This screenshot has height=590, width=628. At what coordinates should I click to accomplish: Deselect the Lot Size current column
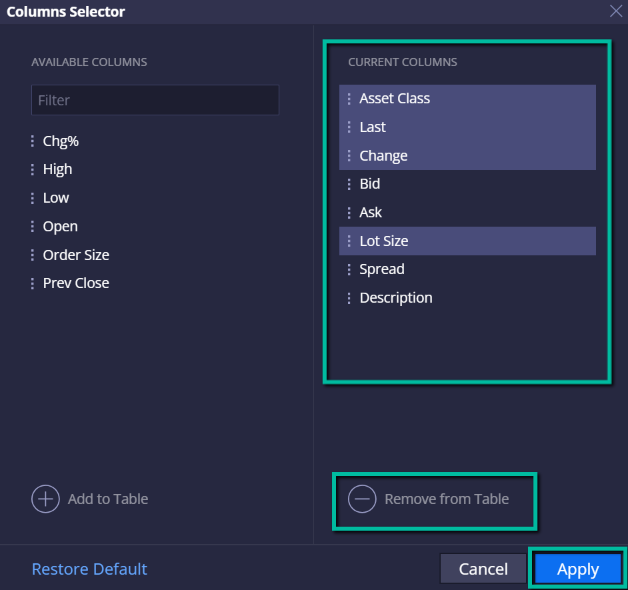(467, 241)
